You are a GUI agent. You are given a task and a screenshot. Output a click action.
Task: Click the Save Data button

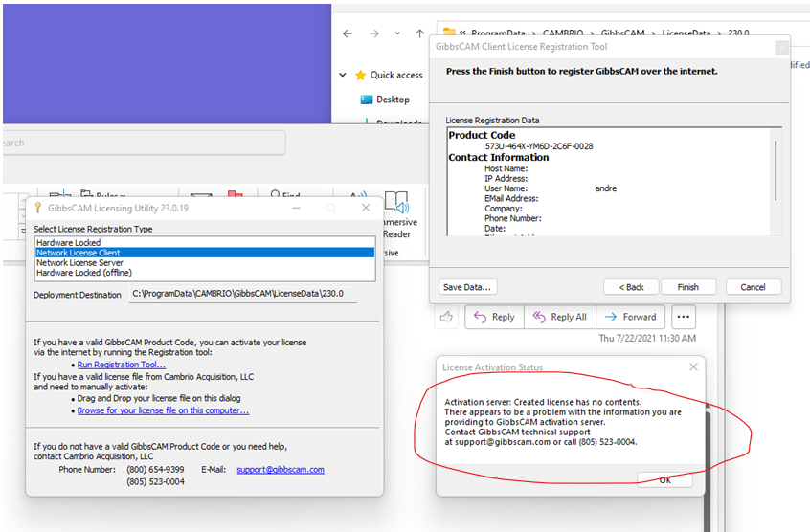[x=467, y=287]
